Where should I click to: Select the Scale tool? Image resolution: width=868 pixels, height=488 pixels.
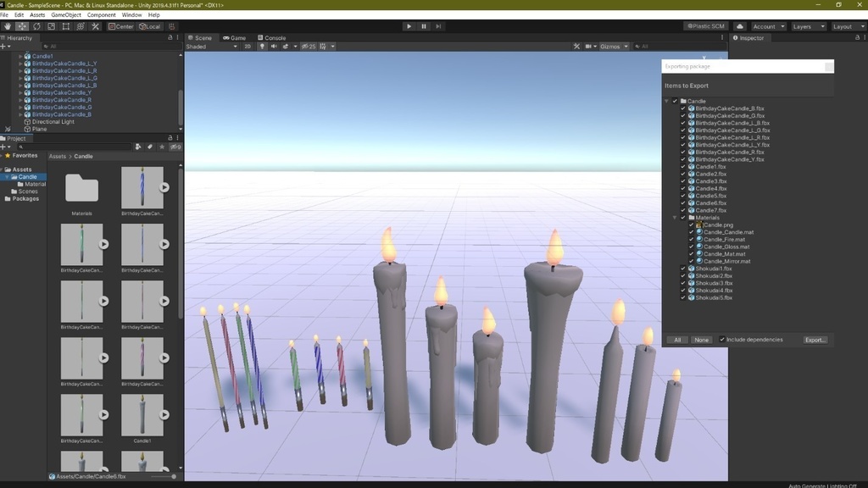point(52,26)
